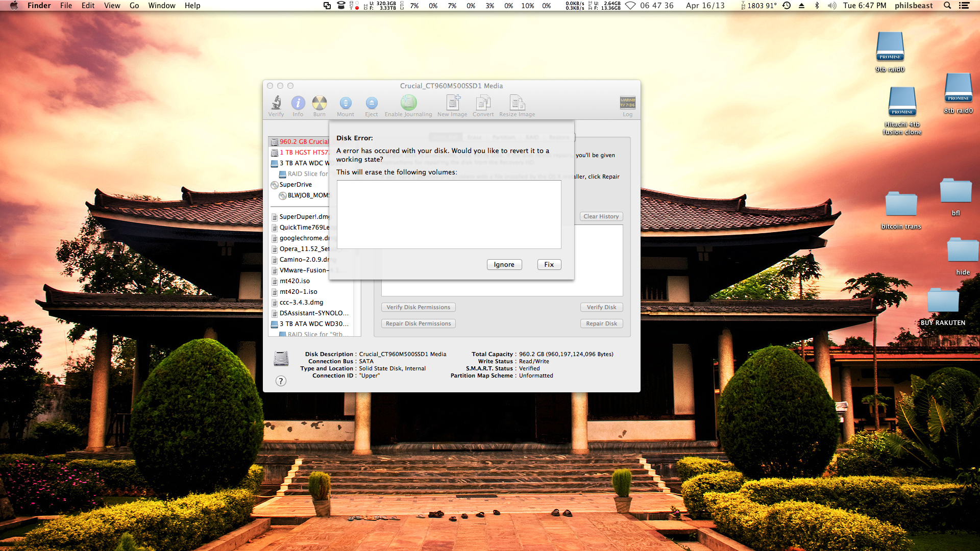Click the Burn toolbar icon
The height and width of the screenshot is (551, 980).
pos(320,104)
